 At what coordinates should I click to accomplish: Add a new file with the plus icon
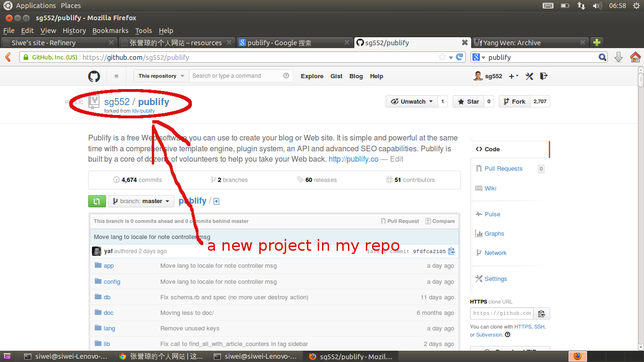pos(216,201)
